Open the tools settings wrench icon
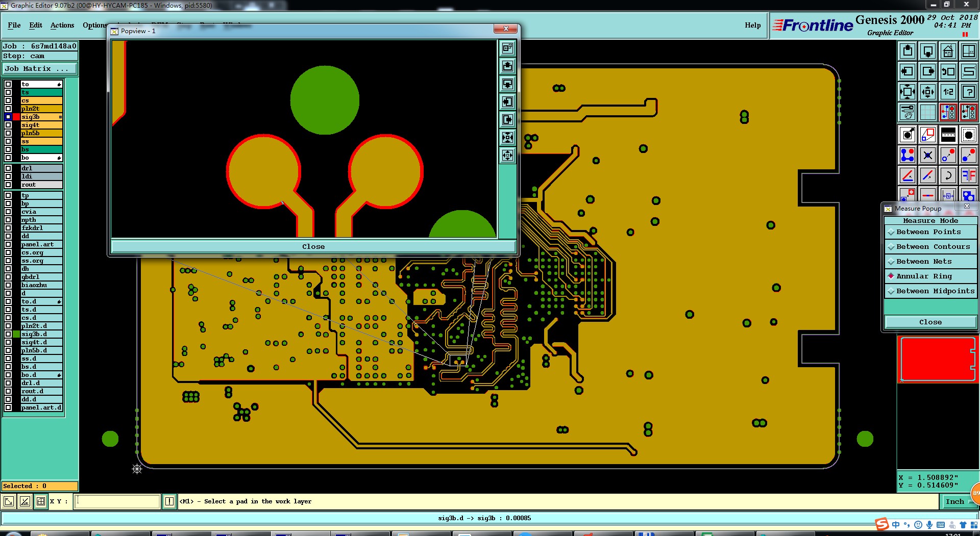Image resolution: width=980 pixels, height=536 pixels. click(908, 112)
